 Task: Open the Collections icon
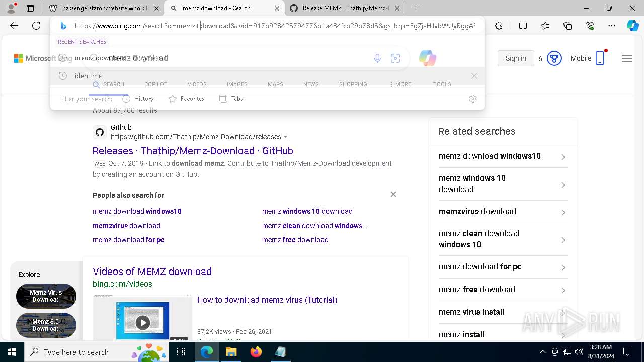click(568, 26)
